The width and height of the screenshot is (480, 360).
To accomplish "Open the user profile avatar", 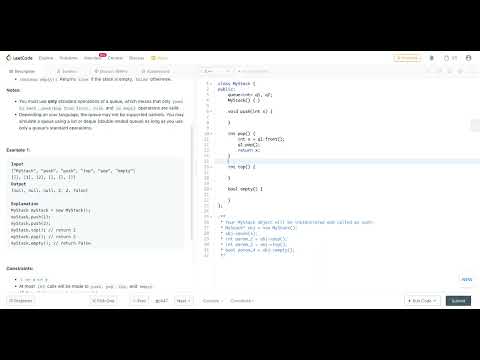I will [x=468, y=58].
